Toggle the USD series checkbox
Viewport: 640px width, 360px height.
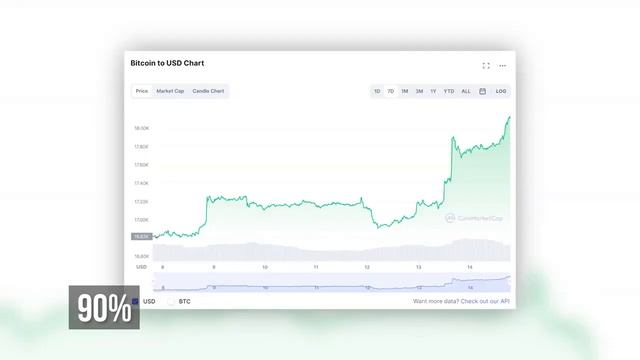pos(135,302)
